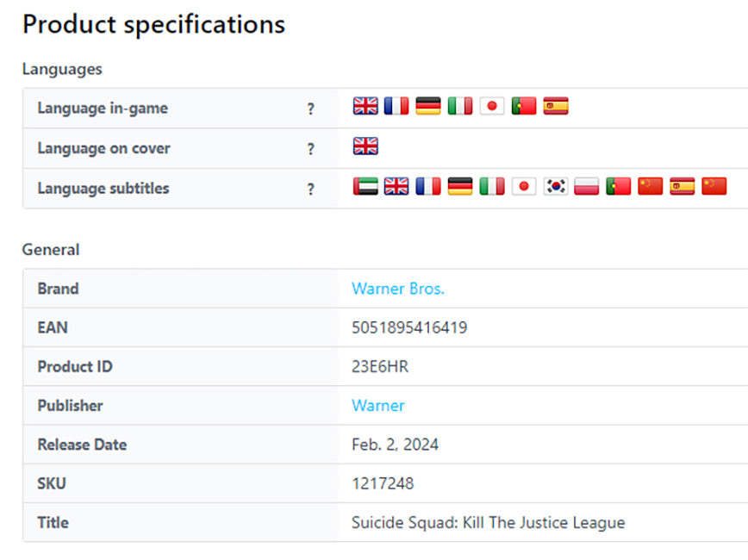Click the Portuguese flag in Language in-game row
This screenshot has width=748, height=560.
click(524, 106)
